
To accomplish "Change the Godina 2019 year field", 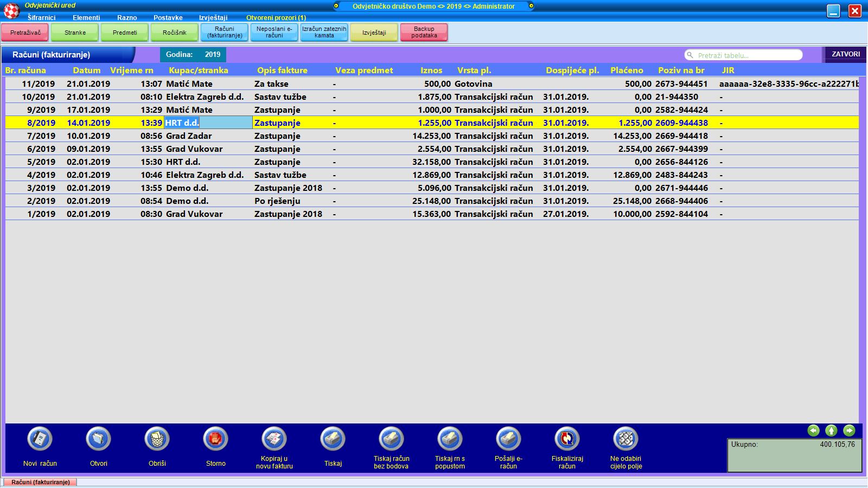I will pyautogui.click(x=212, y=55).
